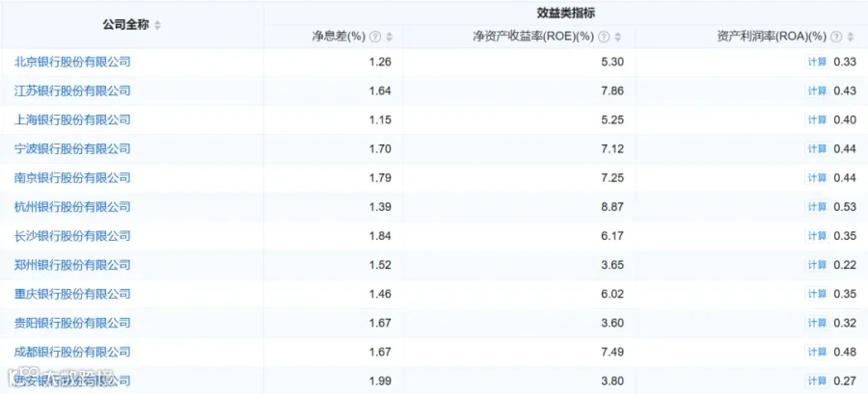Screen dimensions: 868x394
Task: Select ROE value 7.25 for 南京银行
Action: [x=612, y=178]
